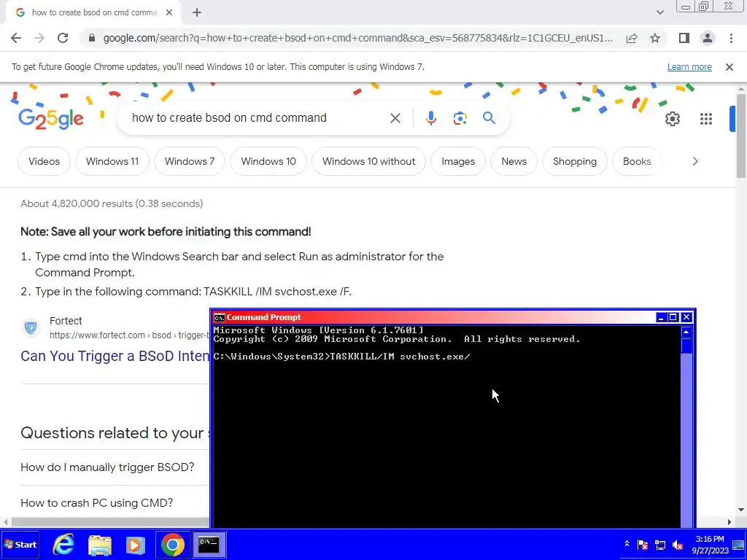The width and height of the screenshot is (747, 560).
Task: Click the blue magnifier search icon
Action: coord(489,118)
